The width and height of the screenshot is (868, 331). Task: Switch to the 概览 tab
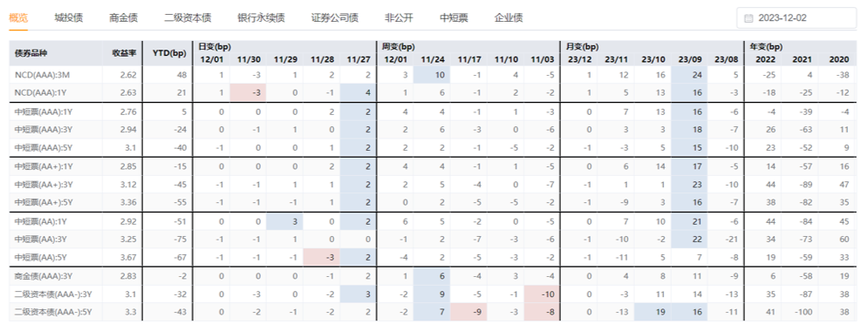pos(19,17)
